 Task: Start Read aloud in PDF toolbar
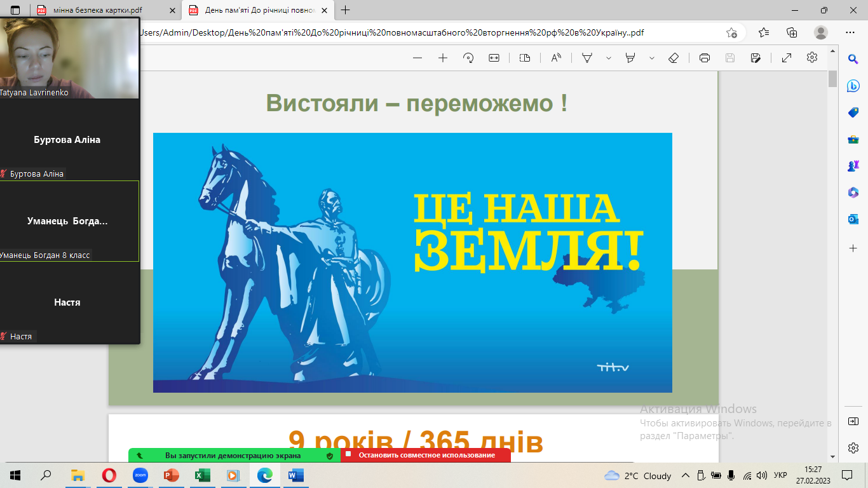556,58
